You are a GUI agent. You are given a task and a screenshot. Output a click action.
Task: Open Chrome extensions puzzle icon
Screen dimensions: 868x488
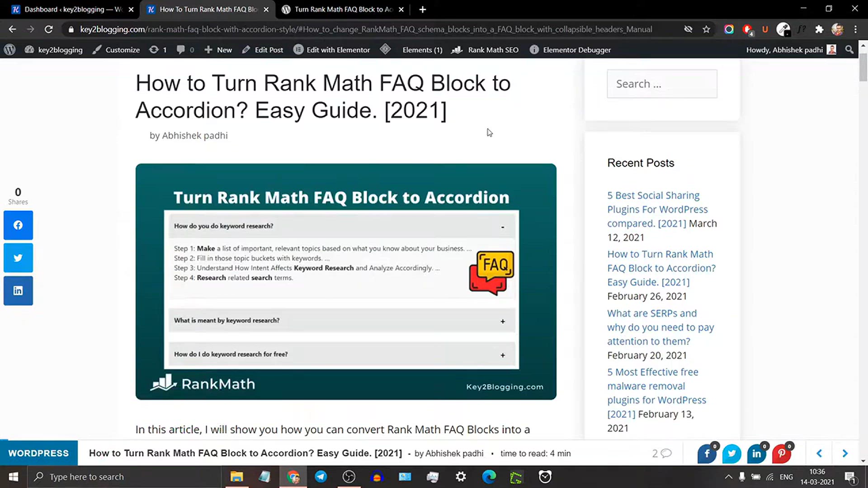819,29
